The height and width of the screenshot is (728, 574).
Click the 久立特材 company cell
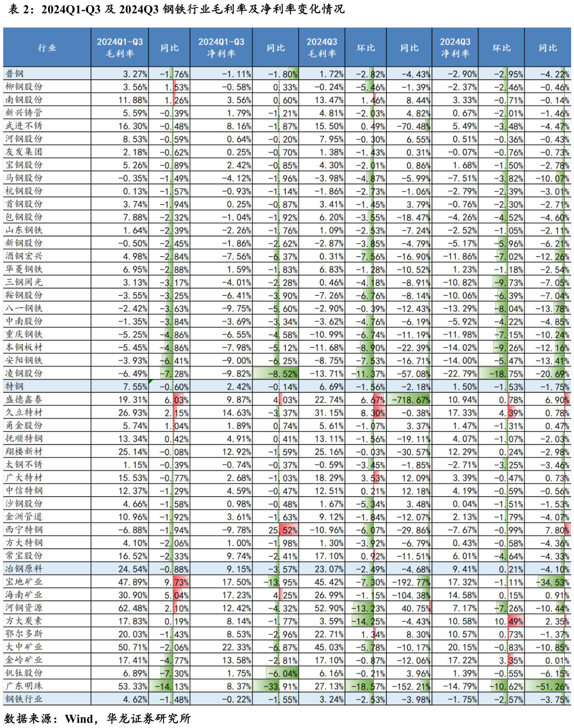(24, 412)
